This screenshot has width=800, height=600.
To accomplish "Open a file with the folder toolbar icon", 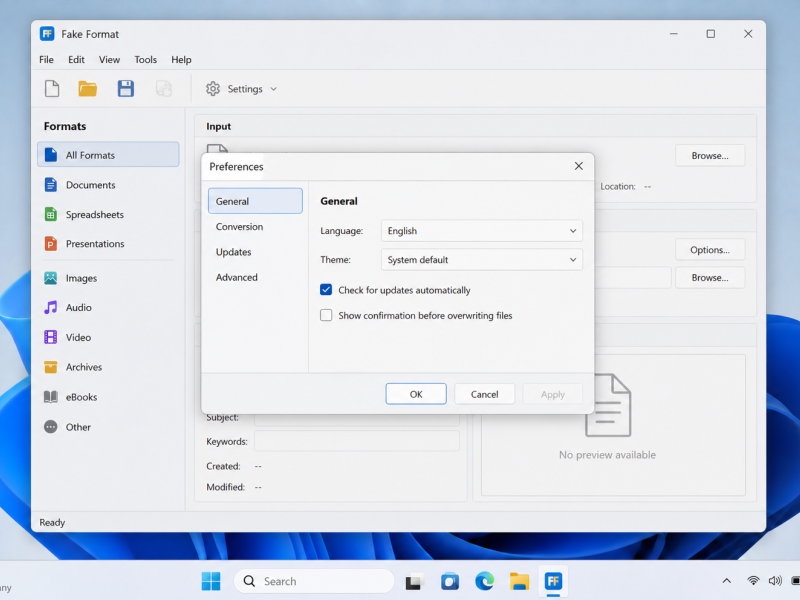I will tap(88, 89).
